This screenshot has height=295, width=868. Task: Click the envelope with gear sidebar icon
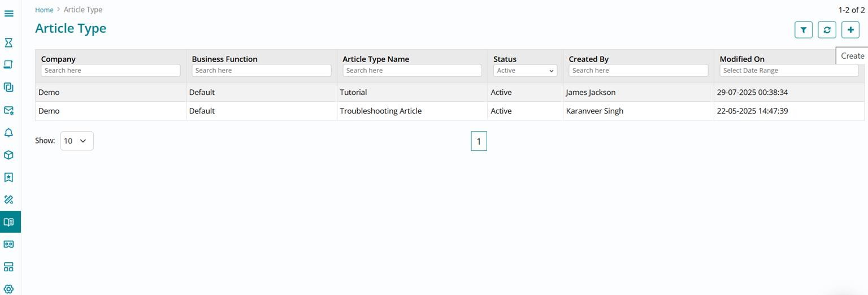(x=8, y=110)
